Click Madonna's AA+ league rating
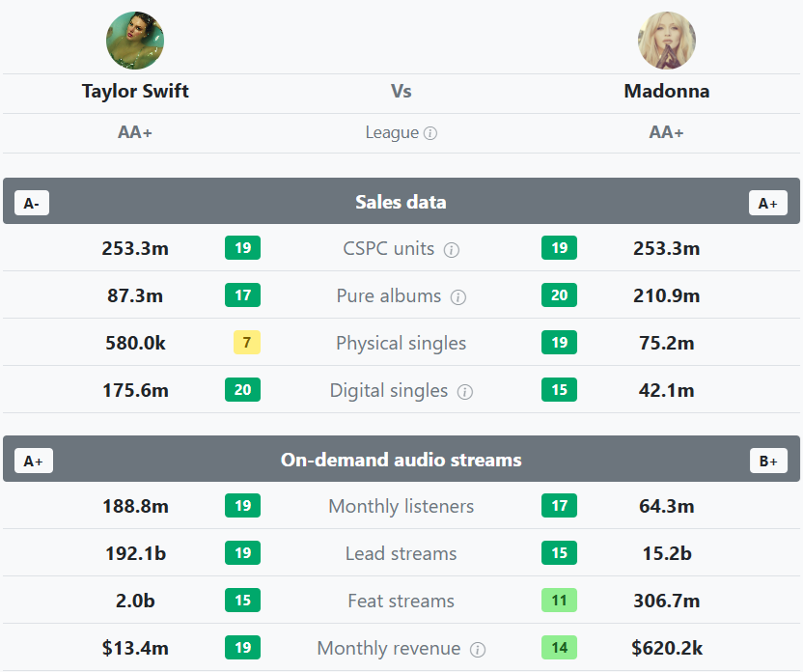 pos(666,132)
